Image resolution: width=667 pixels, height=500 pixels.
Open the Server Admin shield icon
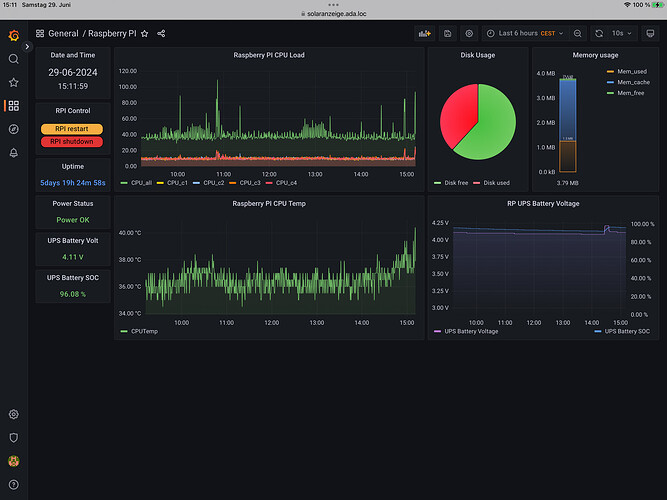point(14,437)
